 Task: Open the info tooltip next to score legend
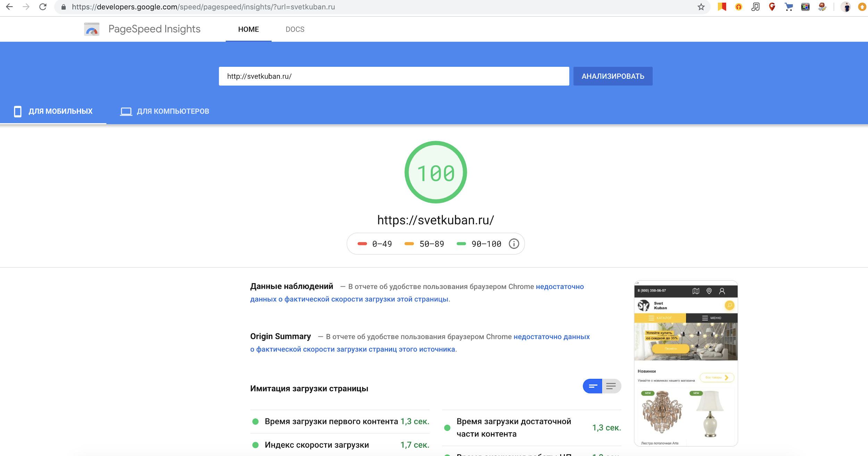[514, 244]
